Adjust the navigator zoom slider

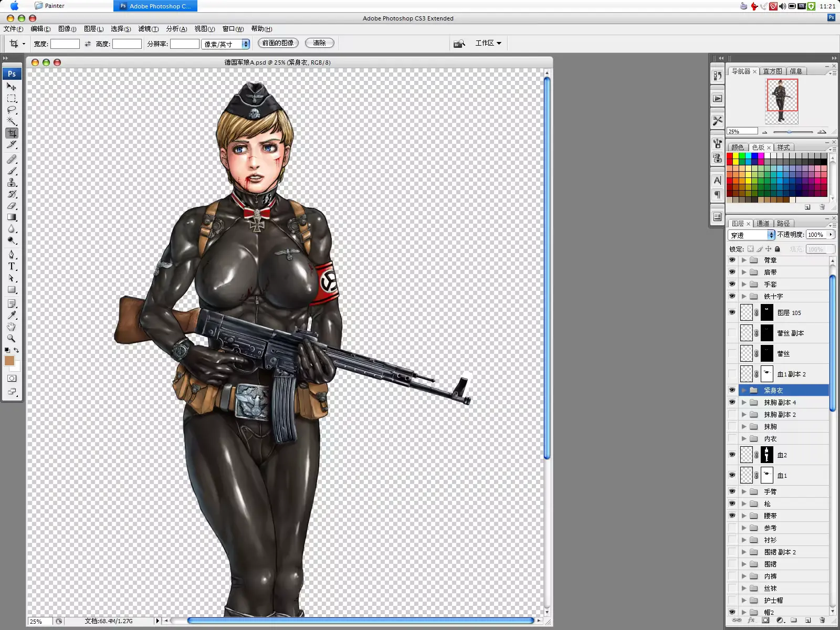pyautogui.click(x=789, y=132)
